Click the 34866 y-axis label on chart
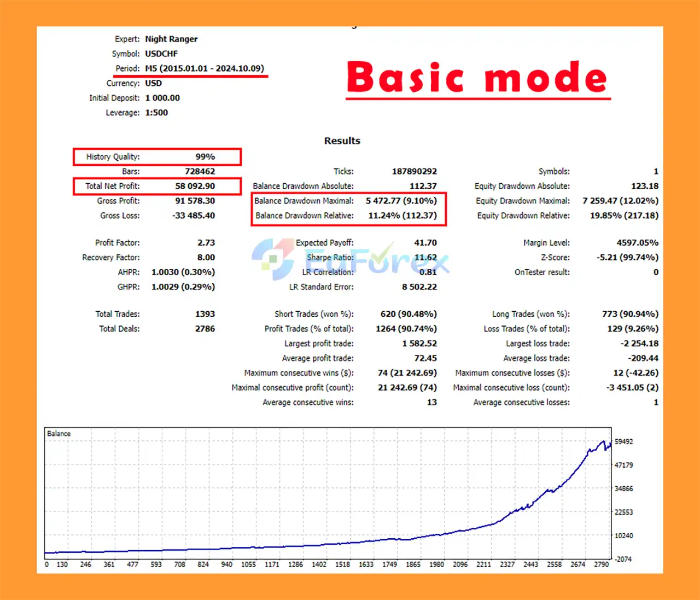Screen dimensions: 700x600 tap(623, 488)
